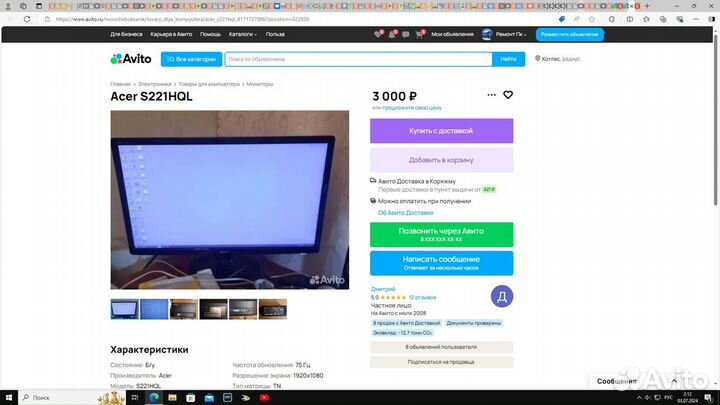This screenshot has width=720, height=405.
Task: Click предложите свою цену link
Action: pyautogui.click(x=412, y=108)
